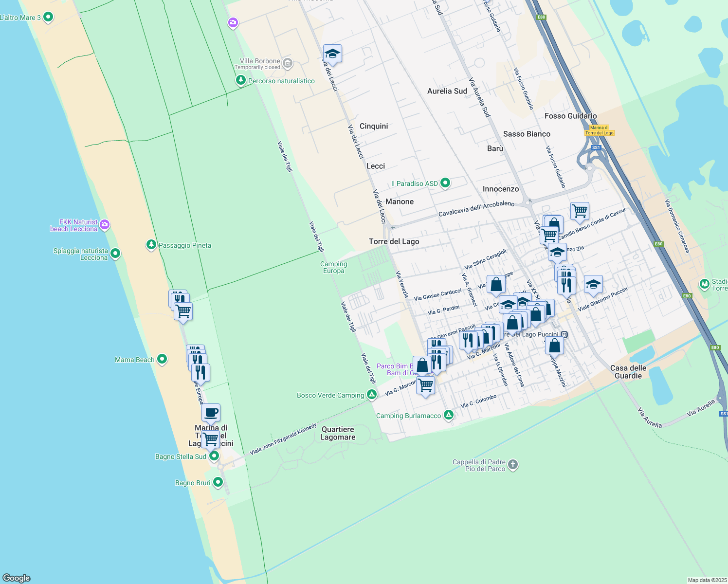The image size is (728, 584).
Task: Click the Passaggio Pineta tree icon
Action: click(x=151, y=244)
